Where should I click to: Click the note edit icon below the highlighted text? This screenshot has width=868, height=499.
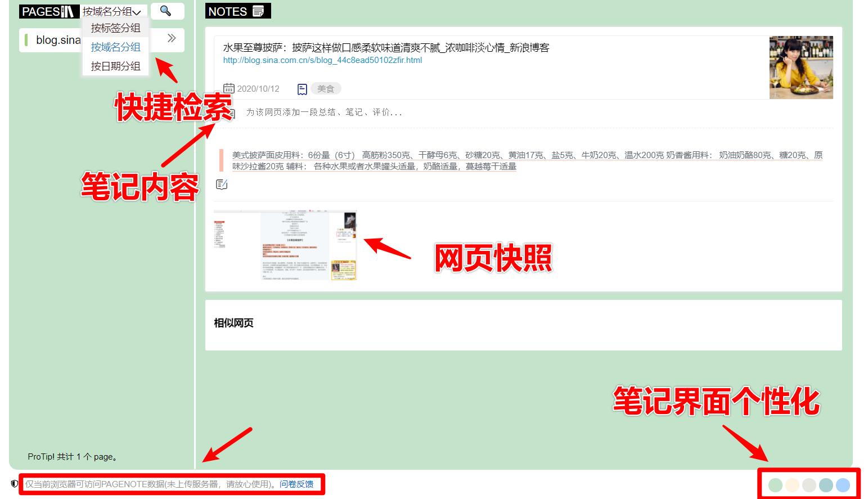tap(222, 184)
